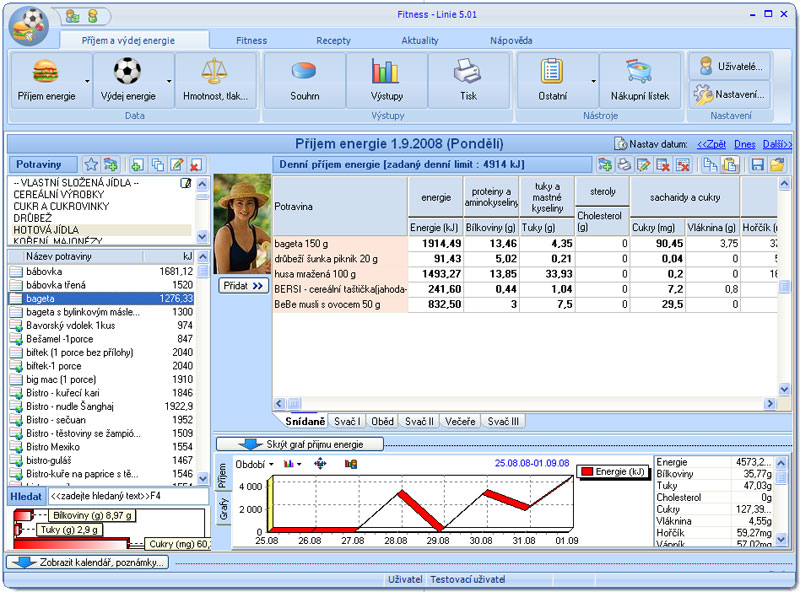
Task: Open the Výdej energie soccer ball icon
Action: (127, 71)
